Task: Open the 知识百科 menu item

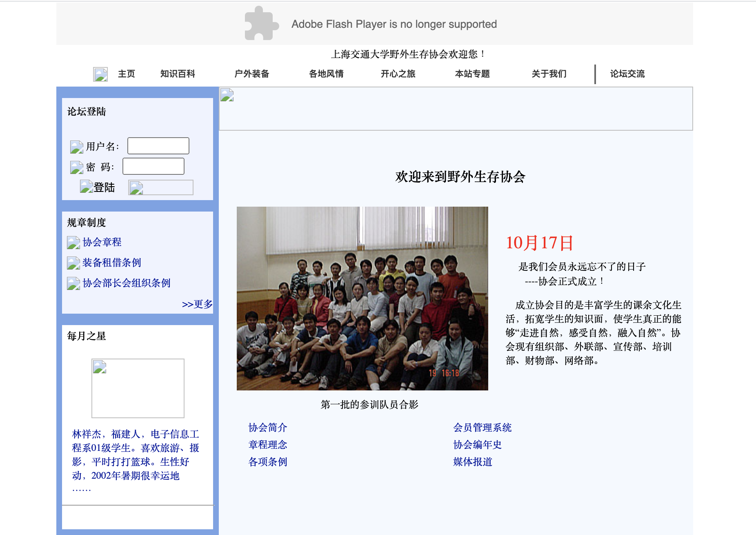Action: 178,74
